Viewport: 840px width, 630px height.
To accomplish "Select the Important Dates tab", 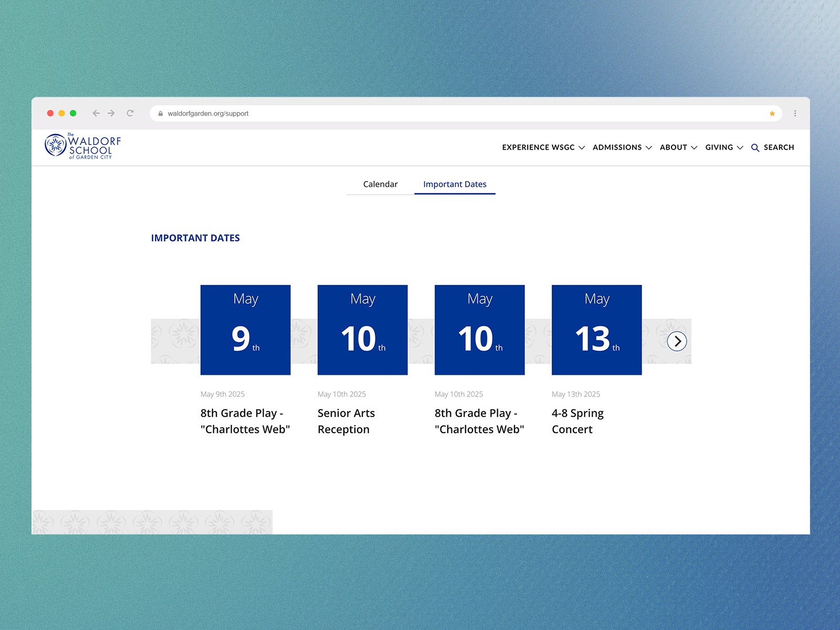I will [455, 184].
